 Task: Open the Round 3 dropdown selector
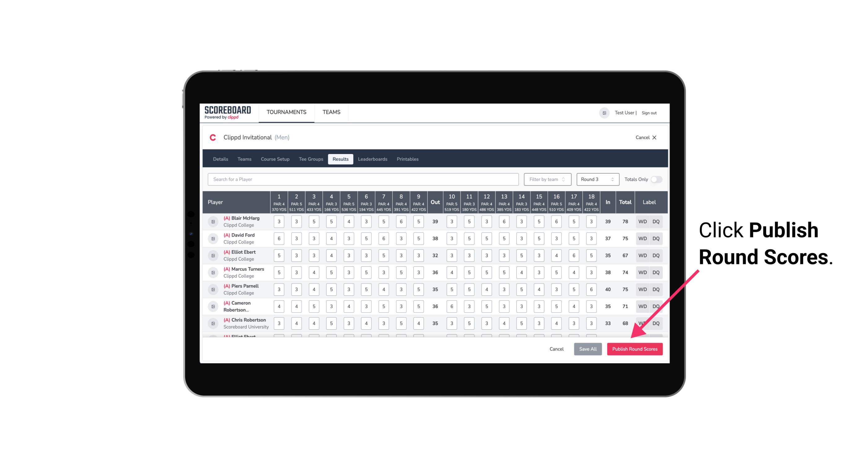(596, 179)
